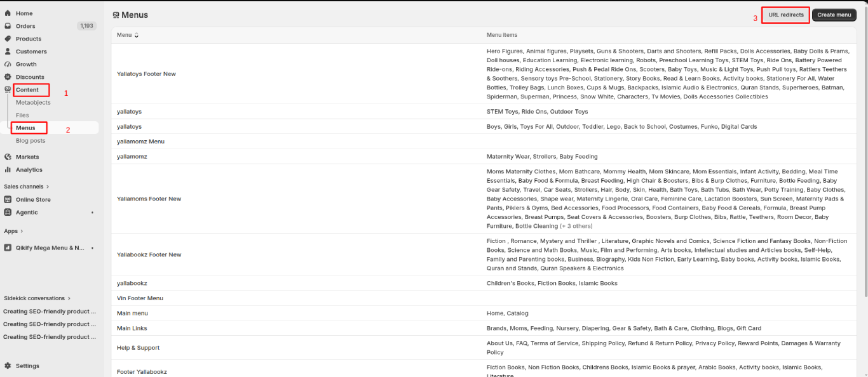Open the Yallamoms Footer New menu
Image resolution: width=868 pixels, height=377 pixels.
point(149,199)
